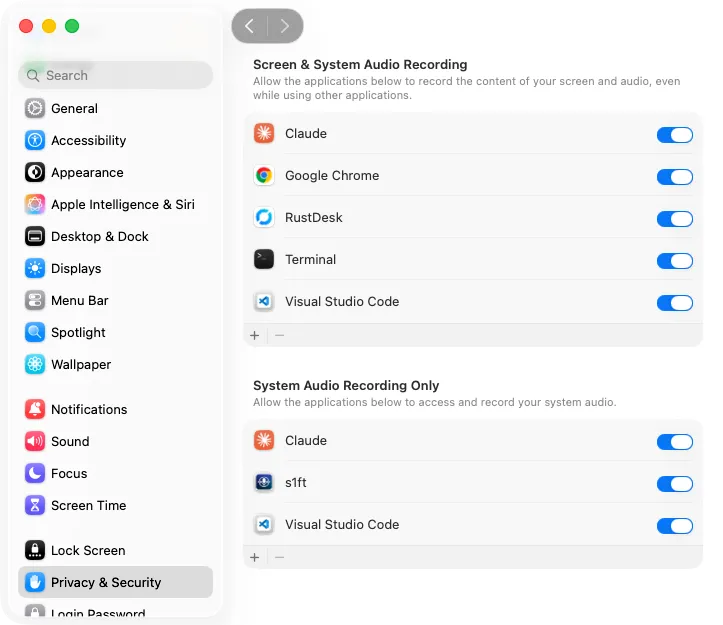Click the Screen Time hourglass icon
723x625 pixels.
(35, 505)
